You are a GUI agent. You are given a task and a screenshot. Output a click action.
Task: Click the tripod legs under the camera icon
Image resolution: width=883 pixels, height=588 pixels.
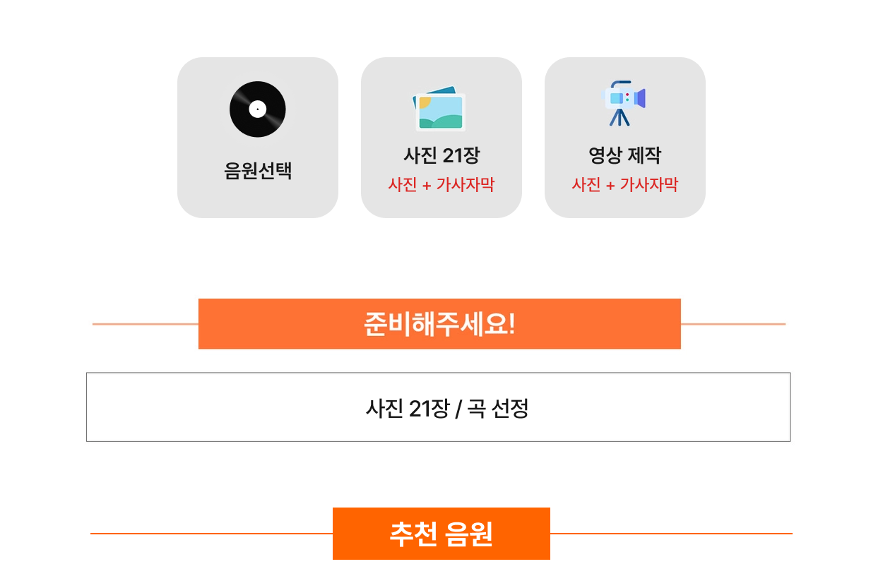click(620, 117)
